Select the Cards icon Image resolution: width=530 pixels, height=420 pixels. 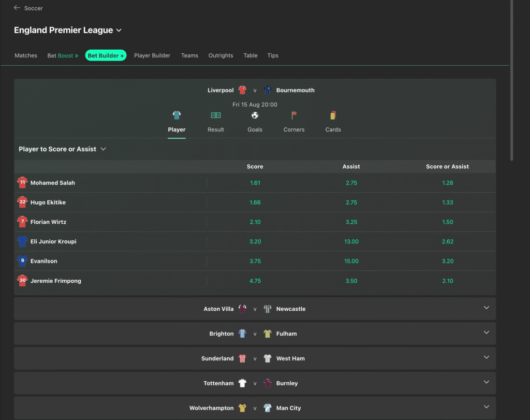click(333, 115)
